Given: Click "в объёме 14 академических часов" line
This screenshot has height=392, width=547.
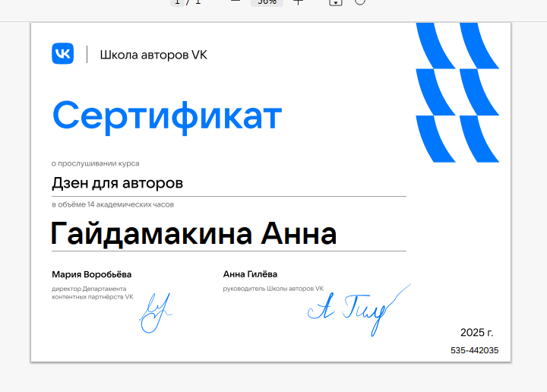Looking at the screenshot, I should pyautogui.click(x=112, y=204).
